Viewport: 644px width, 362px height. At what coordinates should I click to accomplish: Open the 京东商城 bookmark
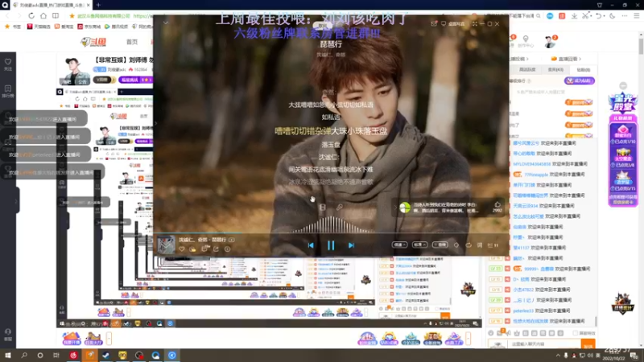(x=89, y=27)
